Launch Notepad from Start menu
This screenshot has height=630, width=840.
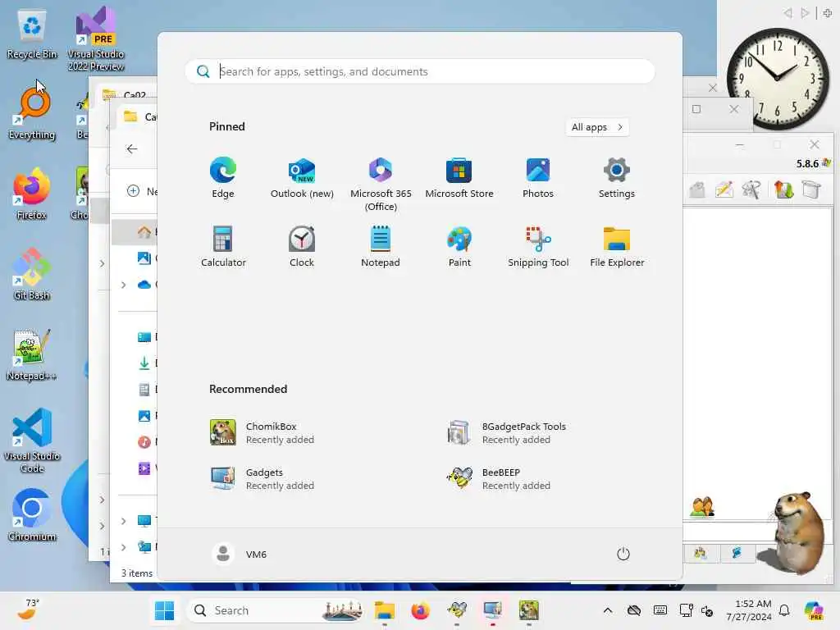click(x=381, y=246)
